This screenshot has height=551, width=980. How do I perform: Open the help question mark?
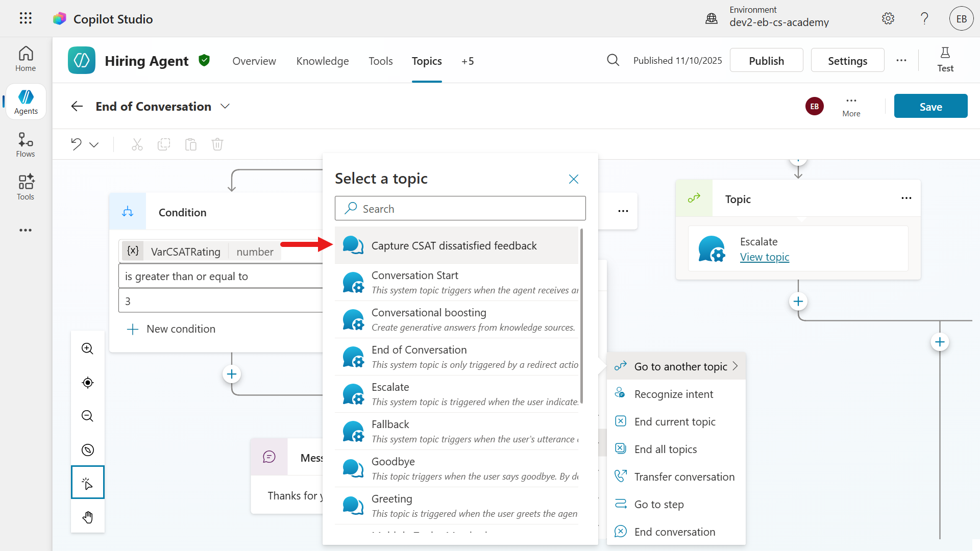(x=924, y=19)
